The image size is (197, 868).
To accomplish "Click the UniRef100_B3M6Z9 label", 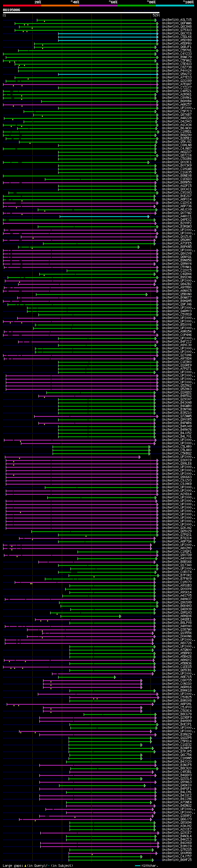I will tap(177, 735).
